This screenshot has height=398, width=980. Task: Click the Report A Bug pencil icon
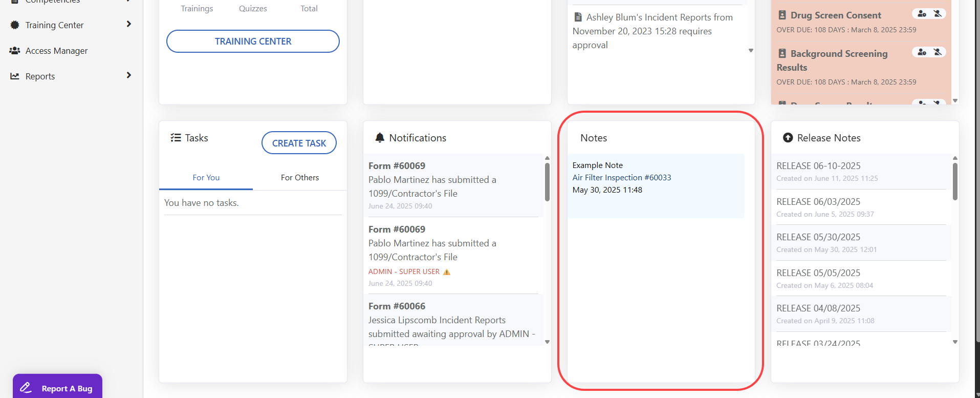pos(26,388)
